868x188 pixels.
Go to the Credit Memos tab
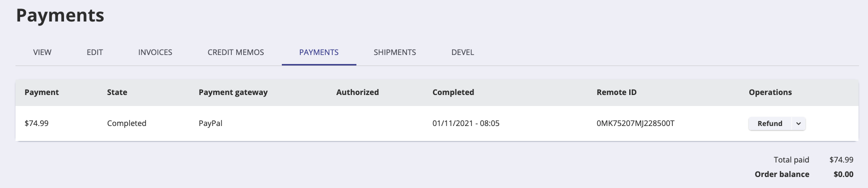[x=236, y=52]
